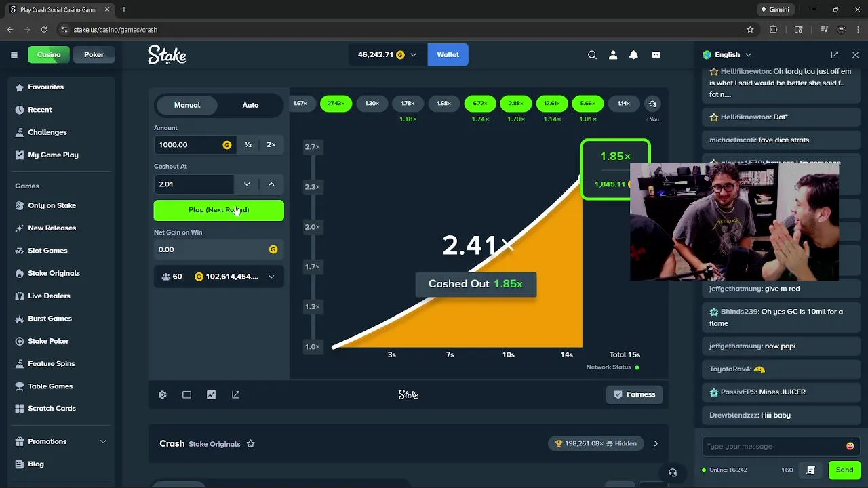The height and width of the screenshot is (488, 868).
Task: Open emoji picker in chat input
Action: [850, 446]
